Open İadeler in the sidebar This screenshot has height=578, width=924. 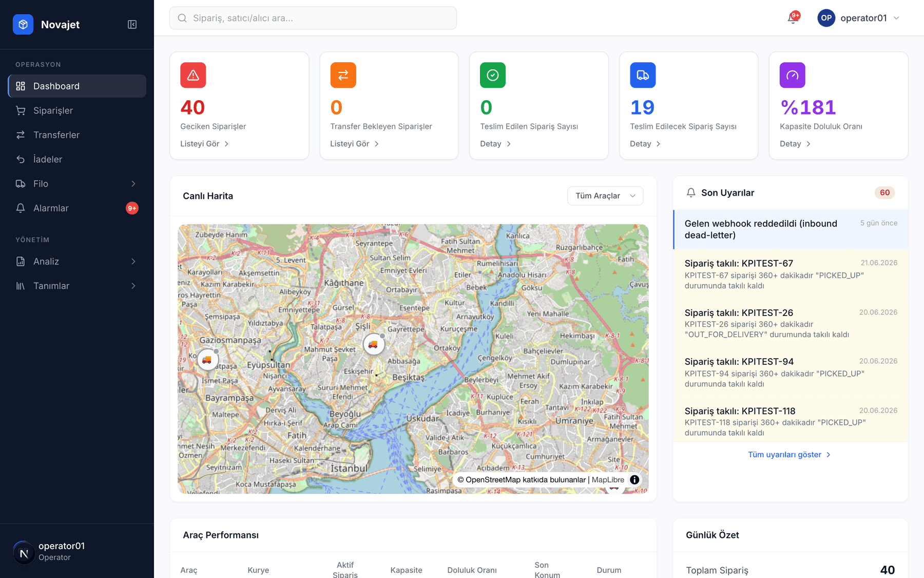(x=77, y=159)
